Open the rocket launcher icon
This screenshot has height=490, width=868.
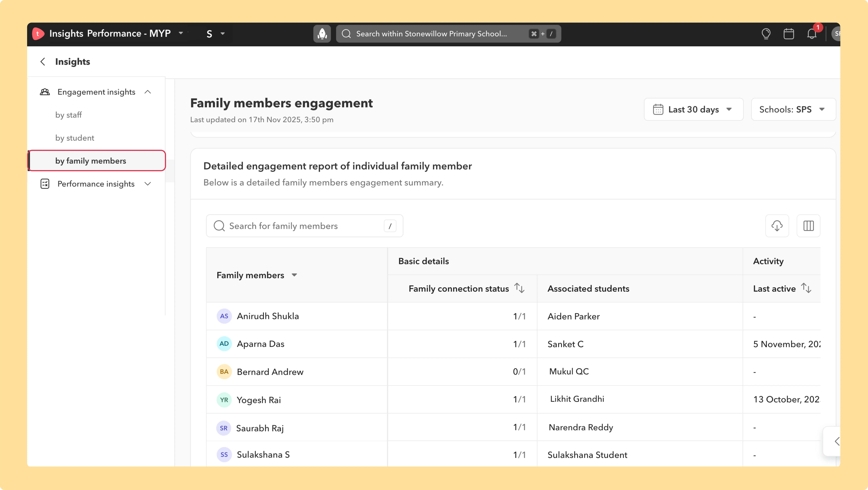322,34
